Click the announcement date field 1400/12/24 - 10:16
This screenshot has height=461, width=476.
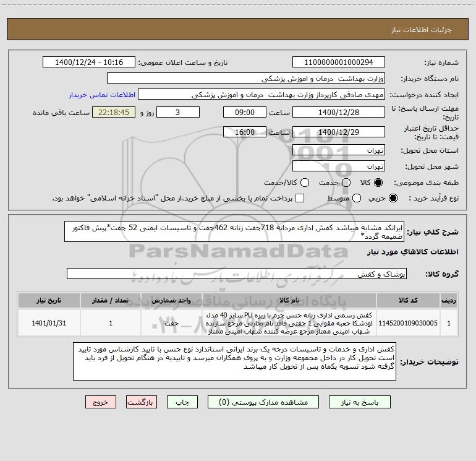(89, 62)
